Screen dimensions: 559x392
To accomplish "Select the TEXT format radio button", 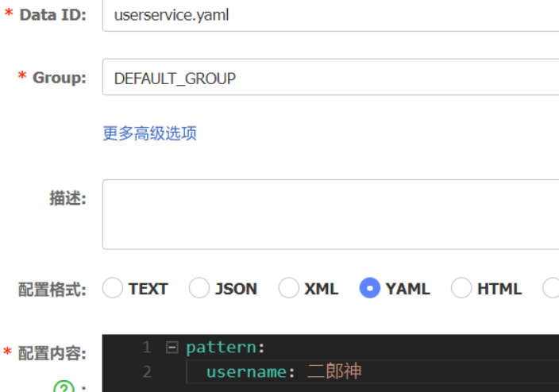I will [113, 288].
